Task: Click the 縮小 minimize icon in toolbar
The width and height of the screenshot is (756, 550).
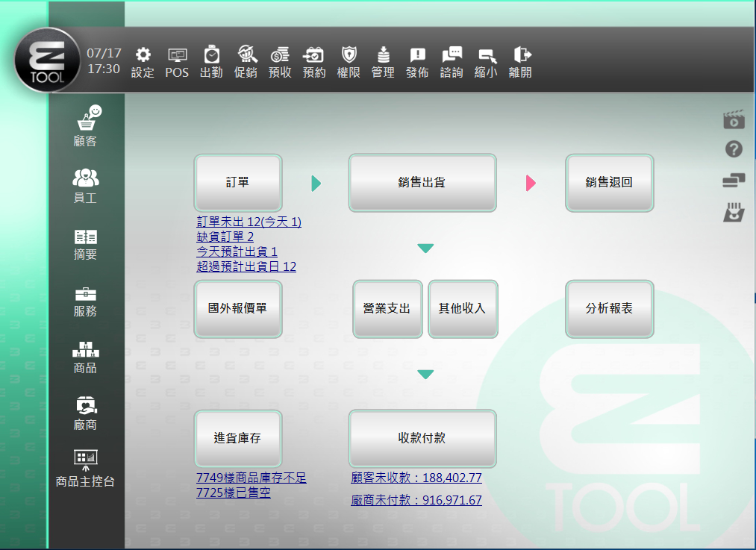Action: (x=486, y=62)
